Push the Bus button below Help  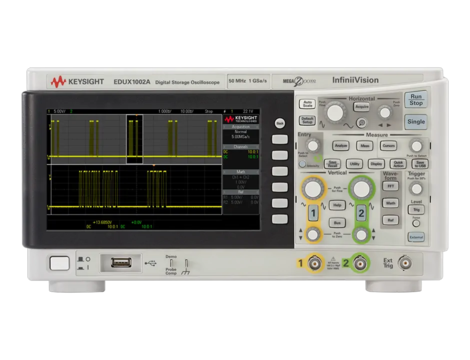tap(337, 222)
